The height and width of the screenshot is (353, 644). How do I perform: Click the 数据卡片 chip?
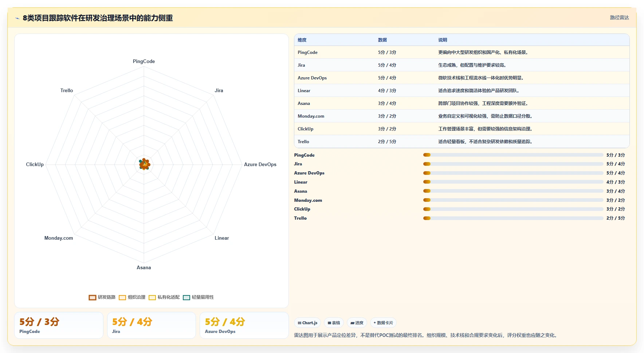[383, 323]
